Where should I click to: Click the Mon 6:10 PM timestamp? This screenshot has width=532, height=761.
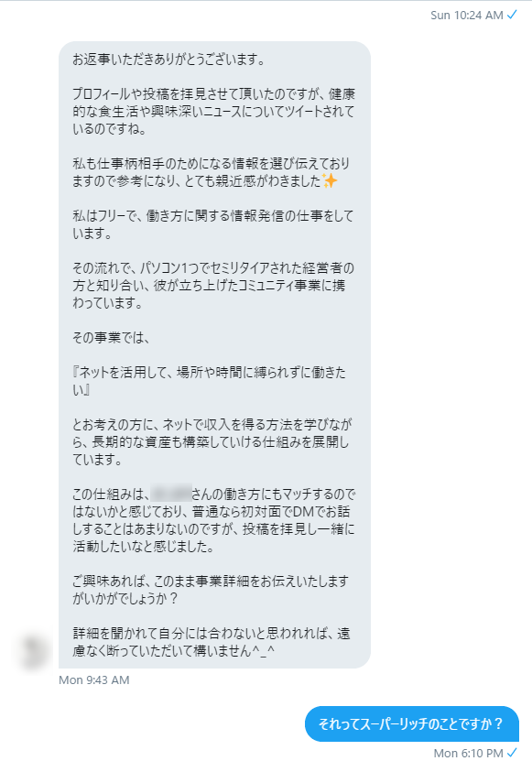coord(469,753)
